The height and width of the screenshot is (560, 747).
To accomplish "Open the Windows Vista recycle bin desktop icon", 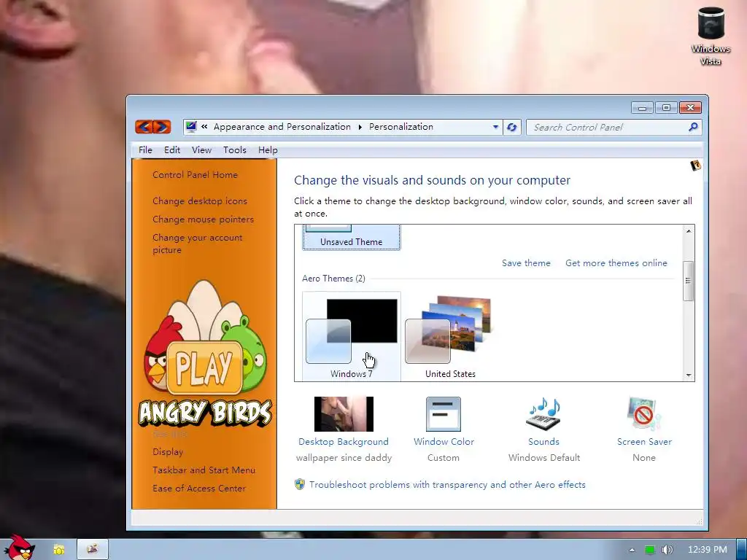I will [x=711, y=36].
